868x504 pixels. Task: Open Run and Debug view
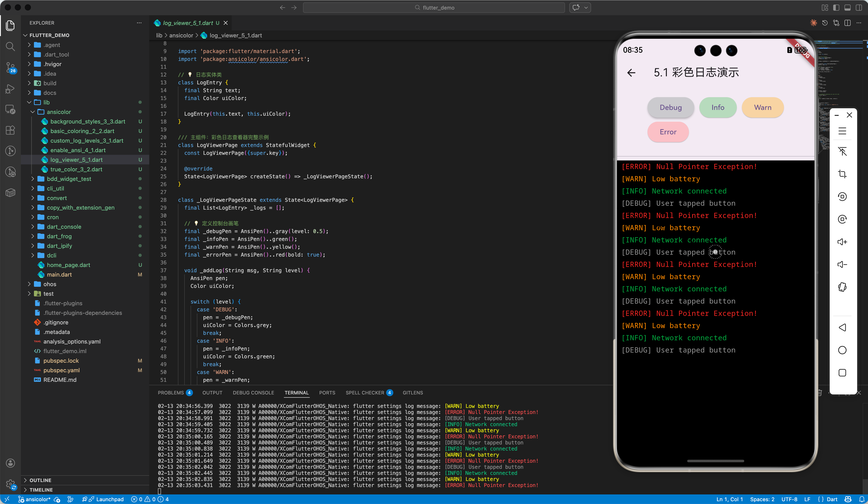pos(10,89)
